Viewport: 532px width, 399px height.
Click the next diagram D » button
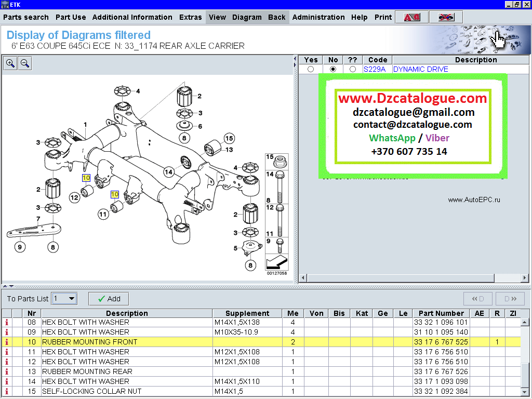510,299
